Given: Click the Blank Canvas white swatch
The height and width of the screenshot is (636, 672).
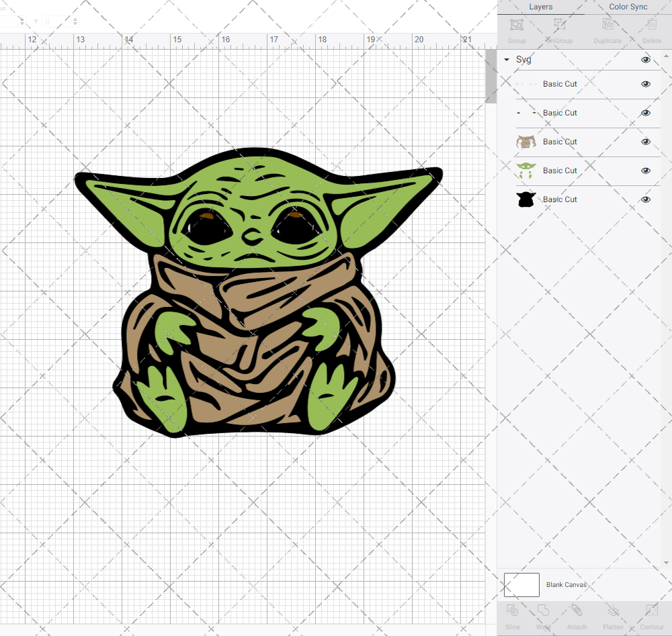Looking at the screenshot, I should point(521,584).
